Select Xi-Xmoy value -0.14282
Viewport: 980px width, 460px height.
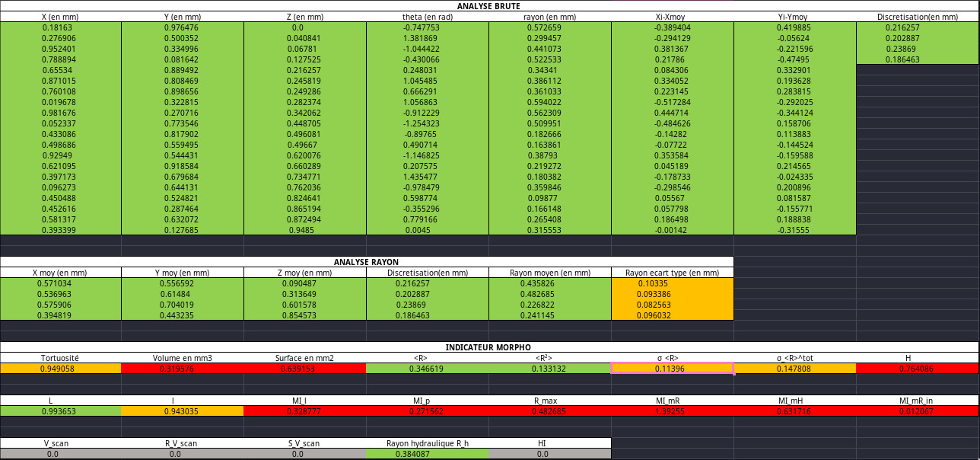point(673,134)
